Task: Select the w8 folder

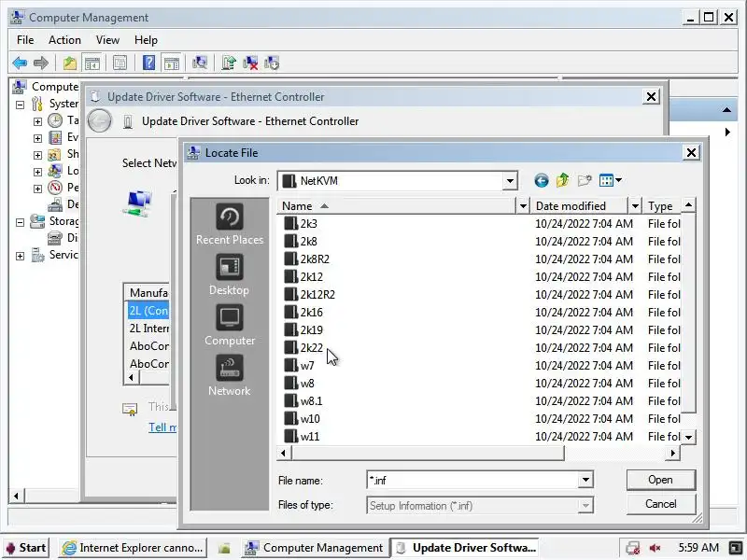Action: (299, 384)
